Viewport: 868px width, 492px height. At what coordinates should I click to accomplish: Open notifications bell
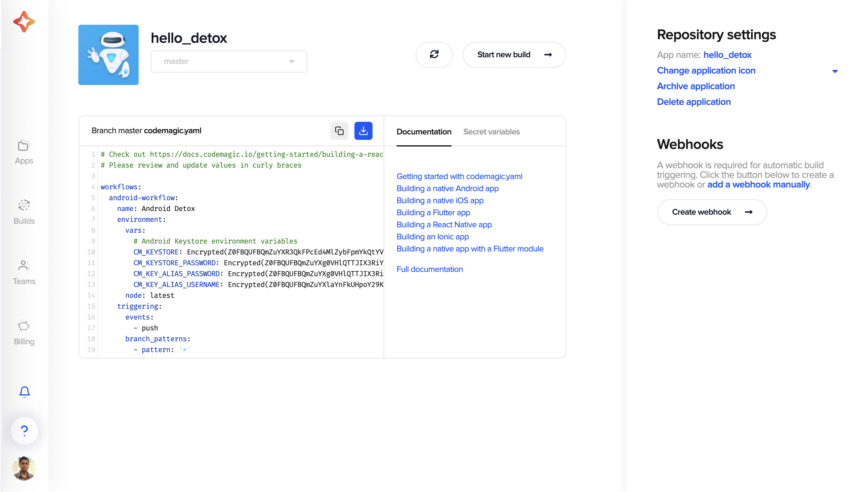pyautogui.click(x=24, y=392)
